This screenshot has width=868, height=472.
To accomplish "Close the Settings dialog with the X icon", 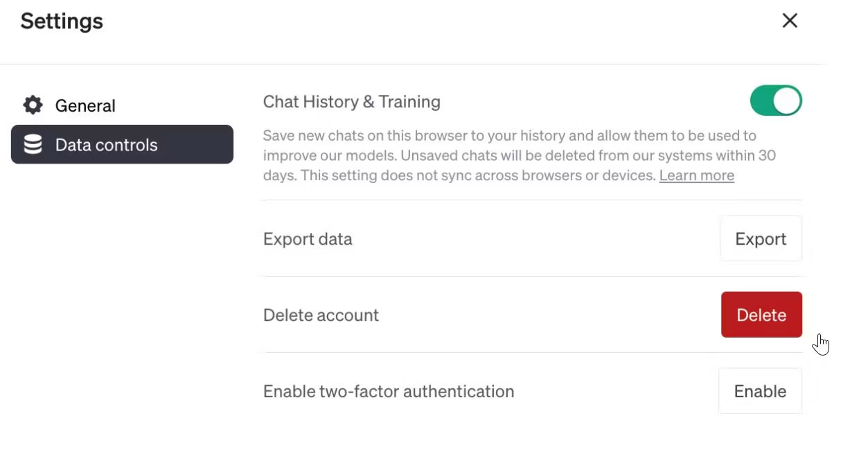I will pos(790,21).
